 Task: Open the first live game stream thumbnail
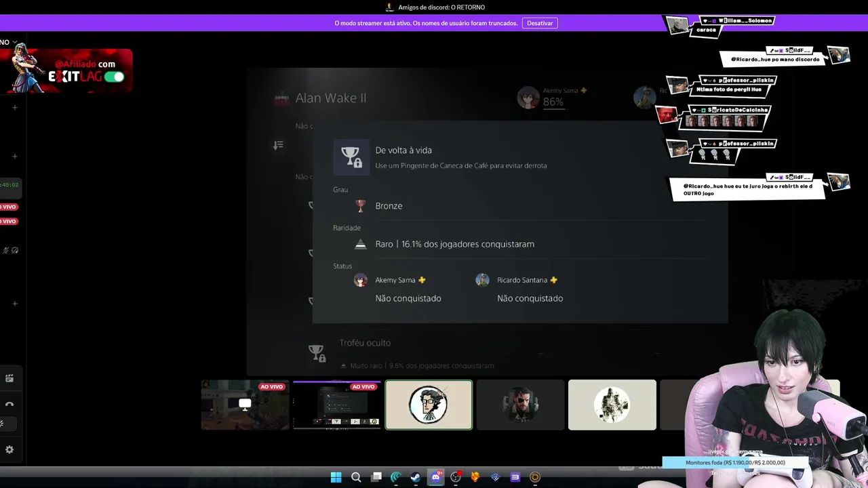245,405
